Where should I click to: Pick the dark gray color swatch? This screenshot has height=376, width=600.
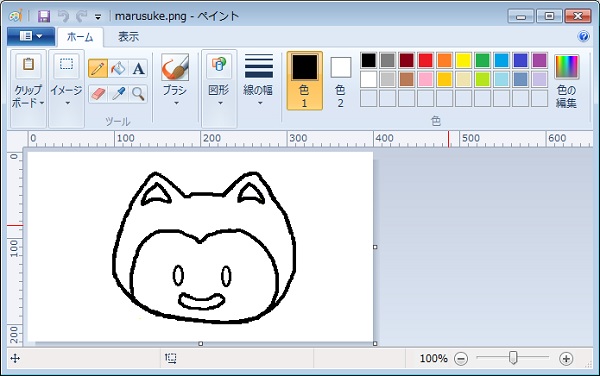tap(388, 60)
